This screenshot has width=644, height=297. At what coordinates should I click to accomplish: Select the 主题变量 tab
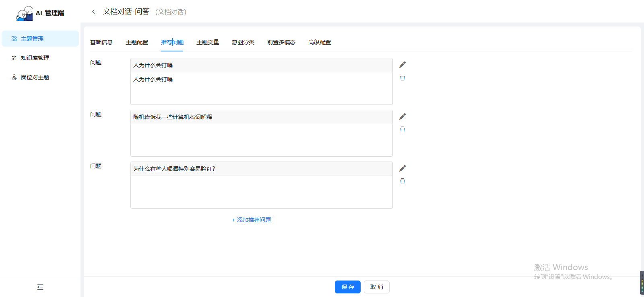pyautogui.click(x=208, y=42)
